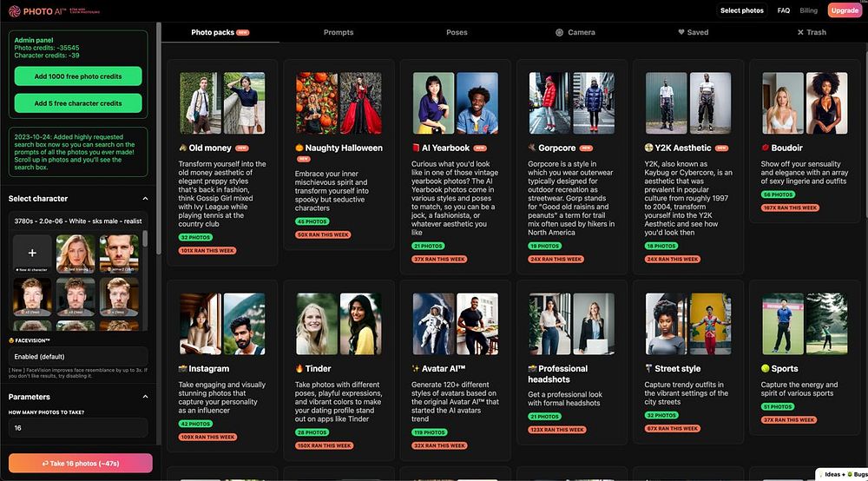Click the red gown Naughty Halloween thumbnail

tap(360, 103)
